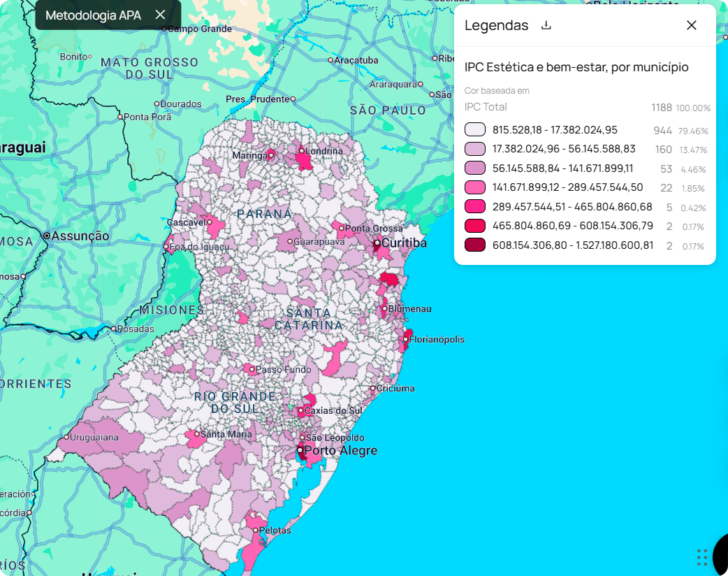Click the grid dots icon bottom right

click(702, 557)
